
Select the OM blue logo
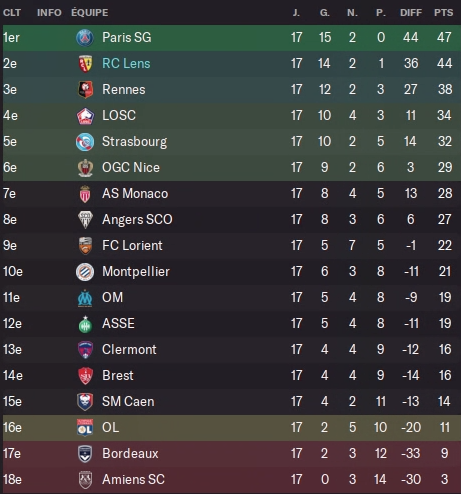[85, 298]
